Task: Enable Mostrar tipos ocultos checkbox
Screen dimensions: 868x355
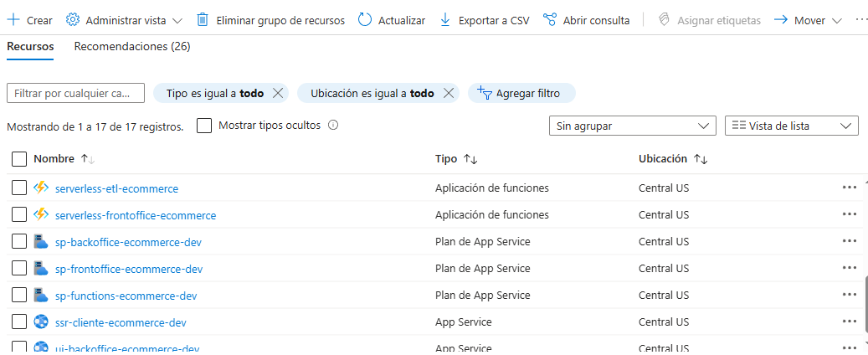Action: coord(204,126)
